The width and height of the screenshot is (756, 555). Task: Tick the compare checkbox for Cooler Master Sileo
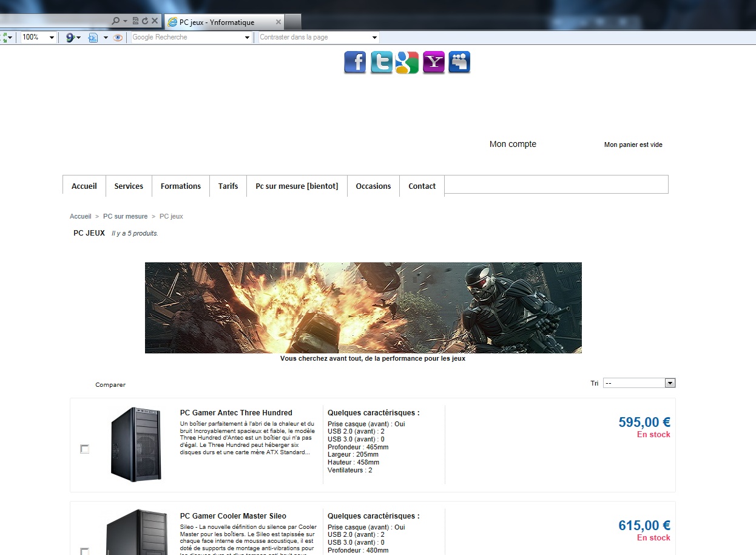85,551
